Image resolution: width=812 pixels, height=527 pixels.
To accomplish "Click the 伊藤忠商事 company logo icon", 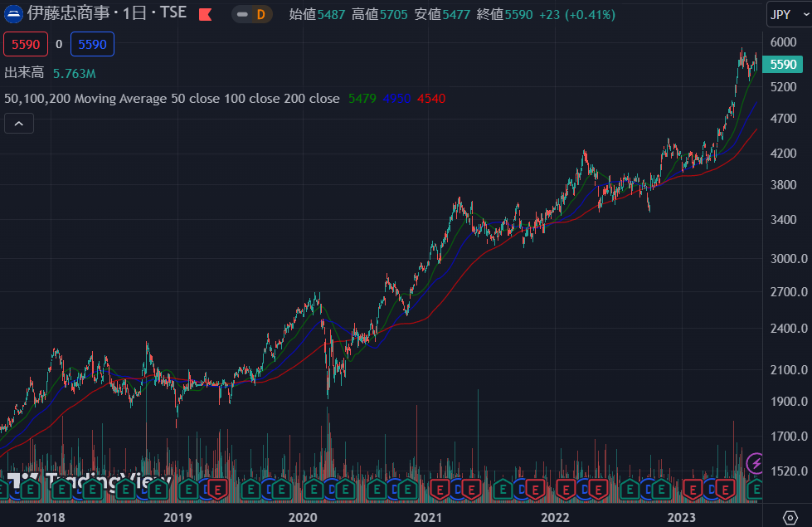I will (x=13, y=14).
